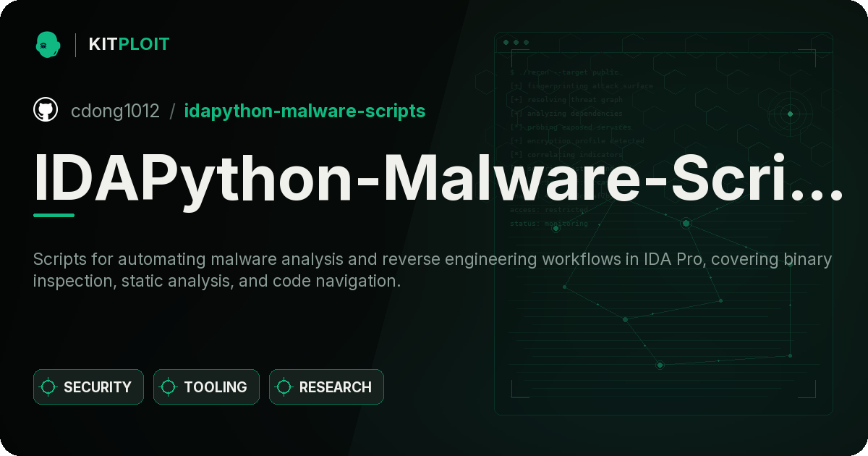Click the crosshair icon in SECURITY badge

48,387
